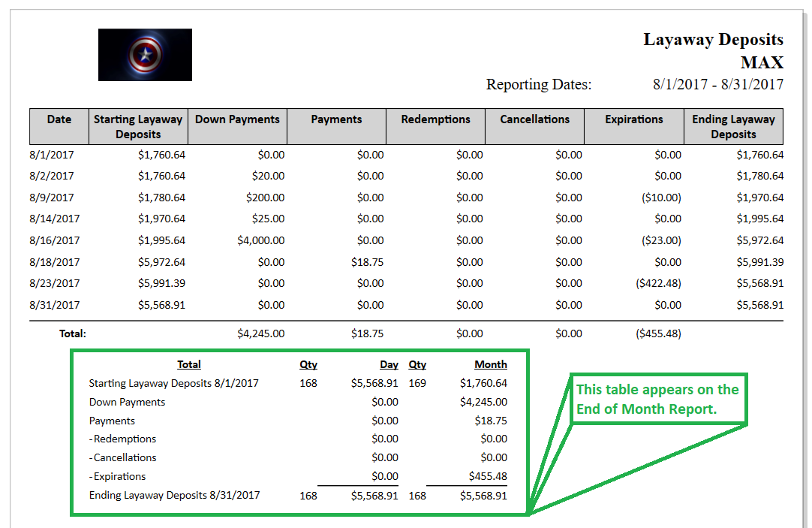Click the $25.00 down payment value
Image resolution: width=812 pixels, height=528 pixels.
pyautogui.click(x=268, y=219)
